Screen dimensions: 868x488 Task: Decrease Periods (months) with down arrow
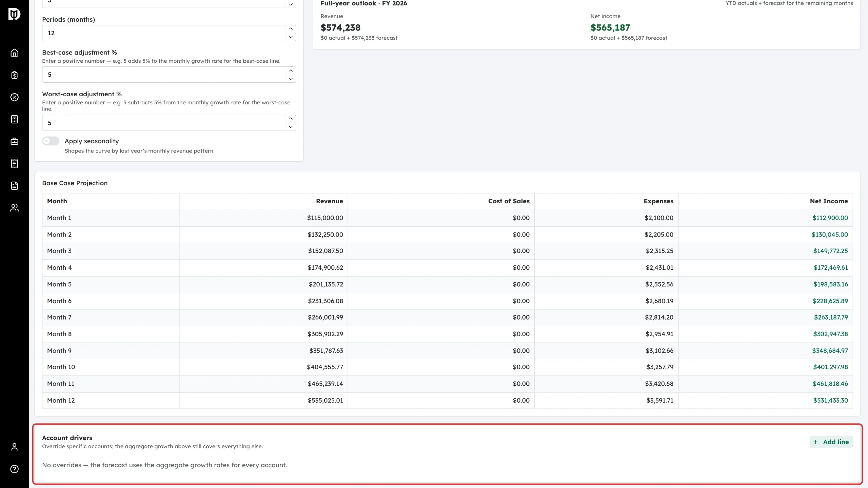291,37
